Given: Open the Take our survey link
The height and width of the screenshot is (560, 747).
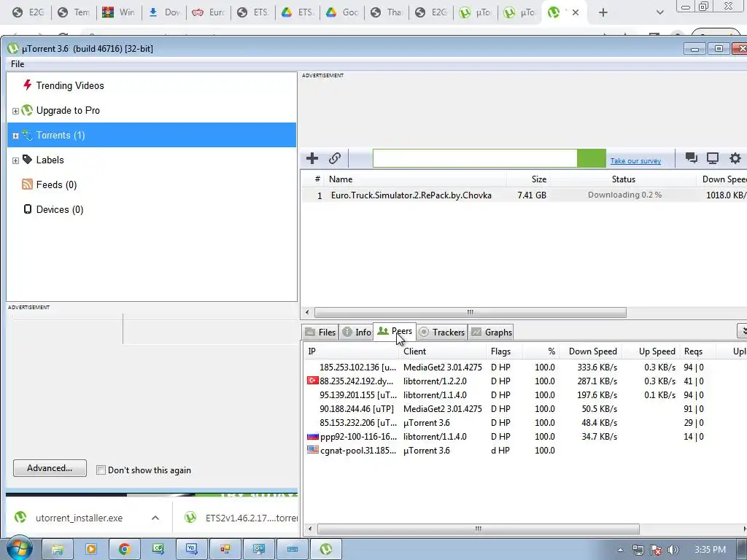Looking at the screenshot, I should 635,161.
